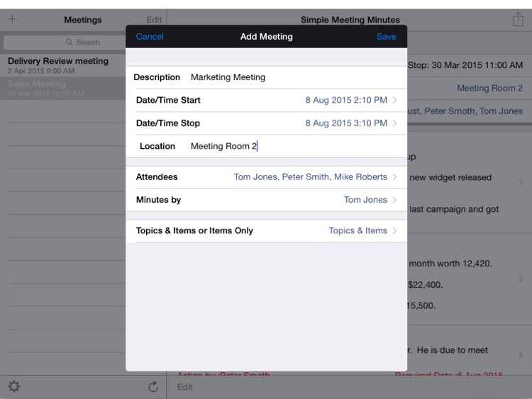Open the Date/Time Start chevron
Screen dimensions: 532x399
pyautogui.click(x=395, y=100)
